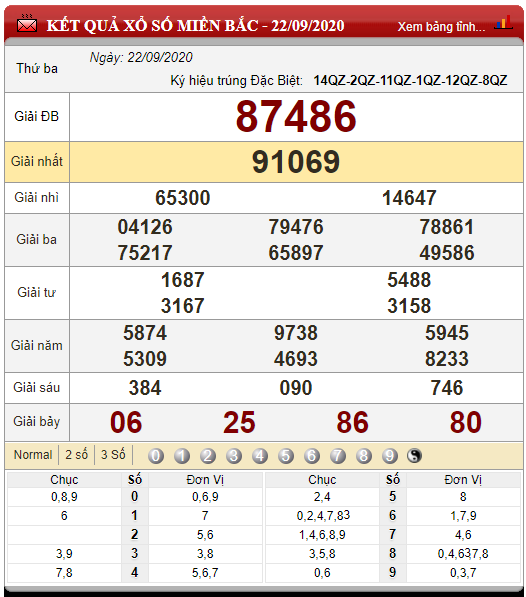
Task: Select third prize number 78861
Action: point(447,227)
